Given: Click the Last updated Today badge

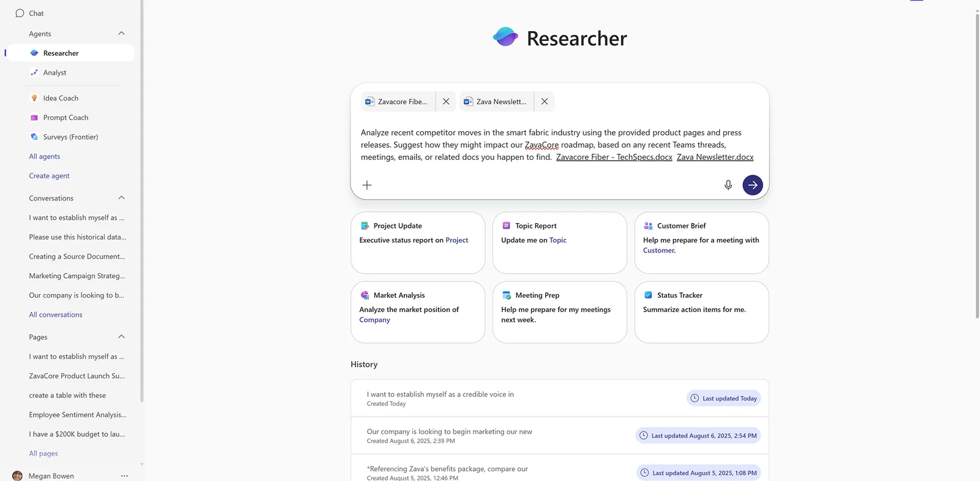Looking at the screenshot, I should pyautogui.click(x=723, y=398).
